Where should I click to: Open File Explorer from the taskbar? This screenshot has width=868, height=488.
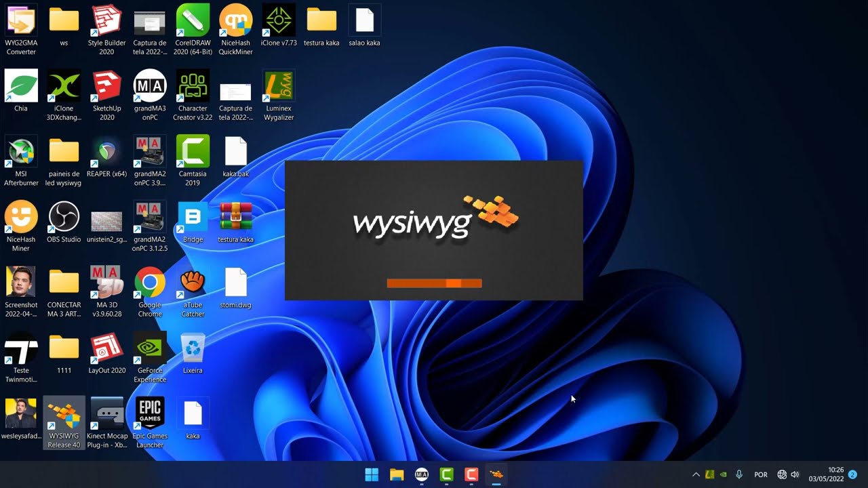[x=397, y=474]
